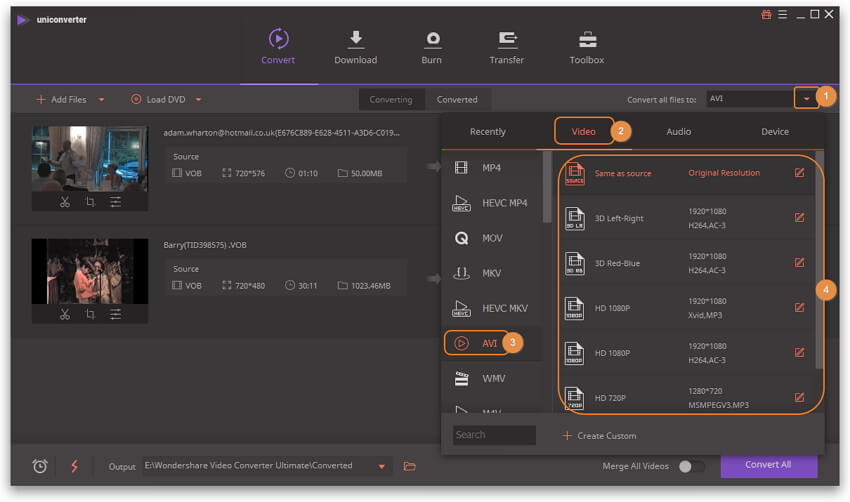850x502 pixels.
Task: Open effect settings icon under first video
Action: tap(115, 202)
